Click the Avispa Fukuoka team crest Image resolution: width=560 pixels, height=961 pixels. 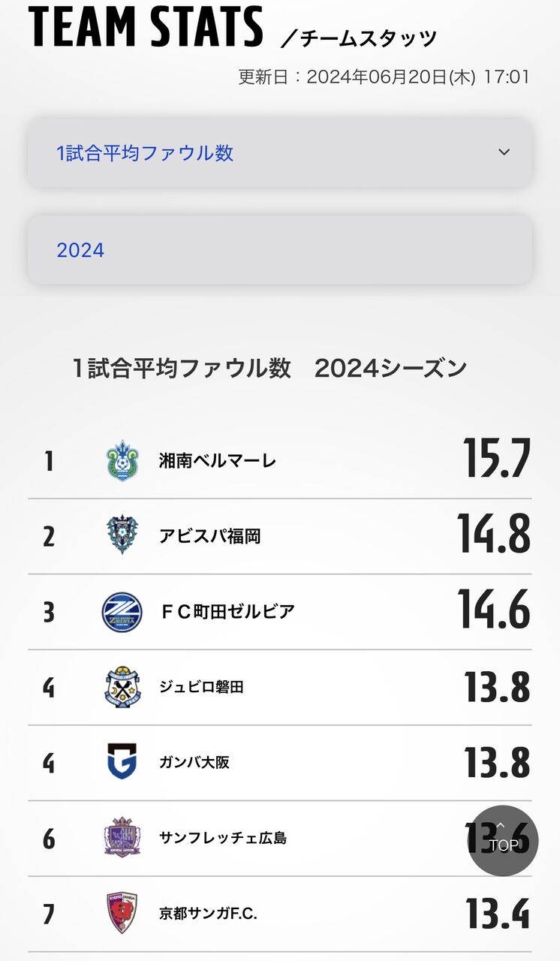(x=122, y=535)
